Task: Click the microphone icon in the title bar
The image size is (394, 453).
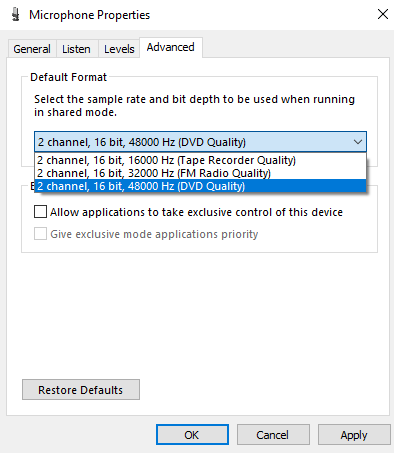Action: [15, 15]
